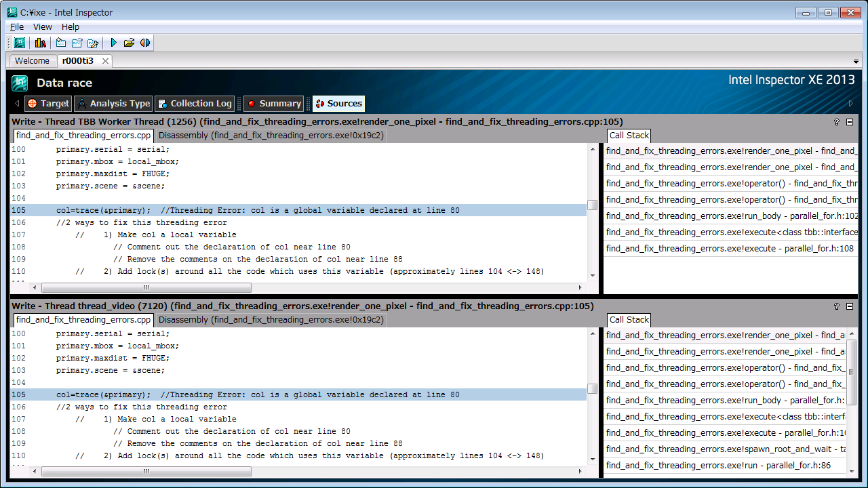Open the tab list dropdown arrow
The width and height of the screenshot is (868, 488).
tap(856, 61)
